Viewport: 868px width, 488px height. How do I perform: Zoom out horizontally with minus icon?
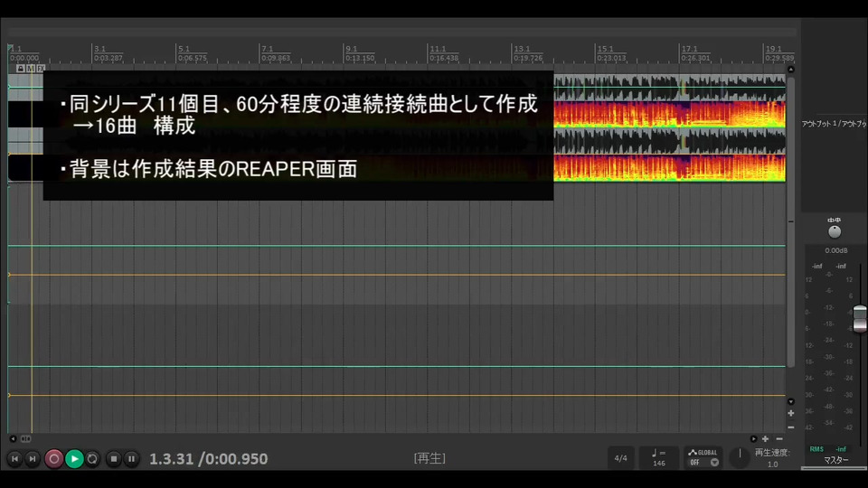[779, 439]
